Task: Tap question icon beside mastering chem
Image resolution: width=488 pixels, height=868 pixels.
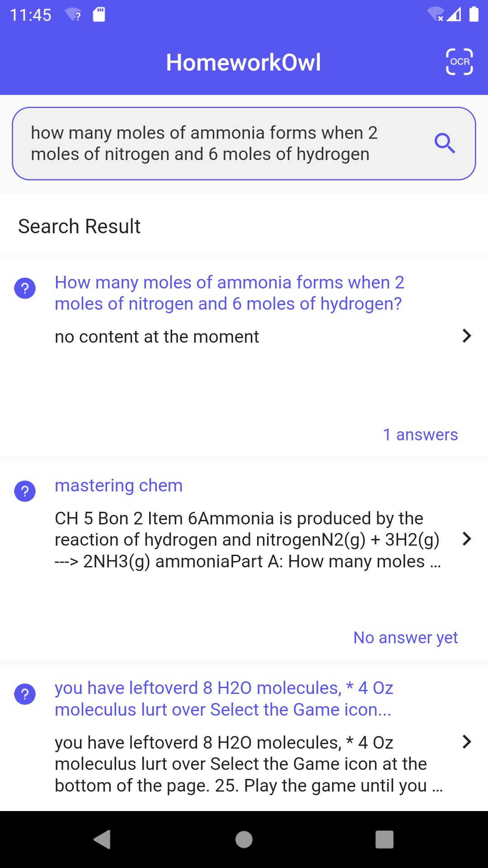Action: [x=25, y=491]
